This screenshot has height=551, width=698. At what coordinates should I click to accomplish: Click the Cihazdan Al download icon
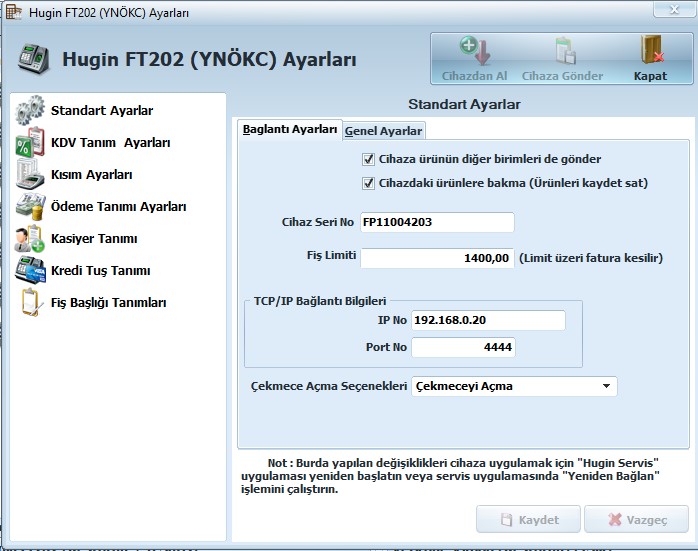tap(475, 51)
